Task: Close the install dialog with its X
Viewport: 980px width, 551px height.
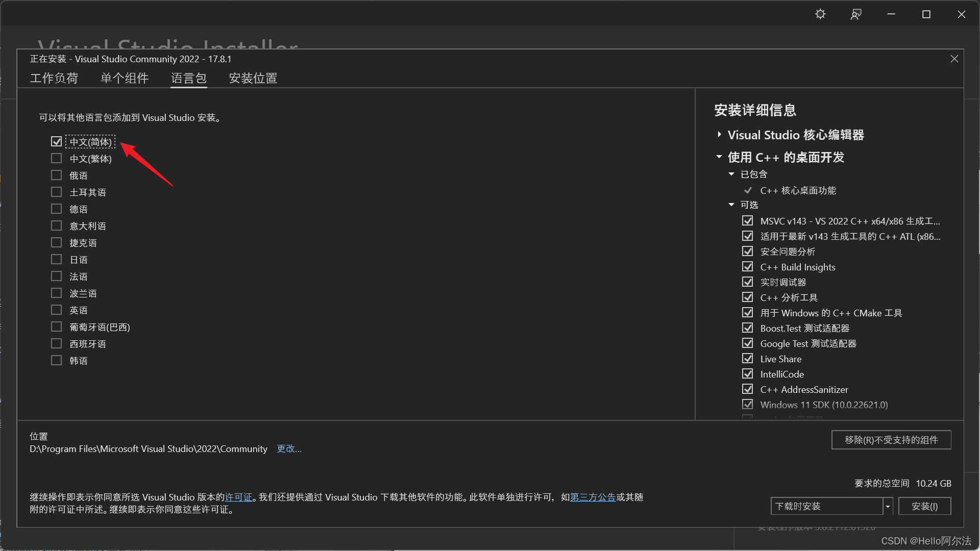Action: coord(954,59)
